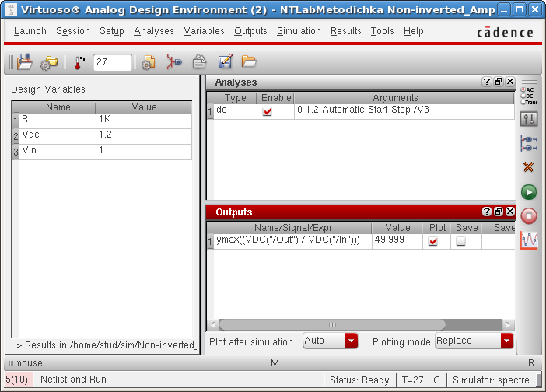Click the Simulator: spectre status entry

tap(491, 380)
